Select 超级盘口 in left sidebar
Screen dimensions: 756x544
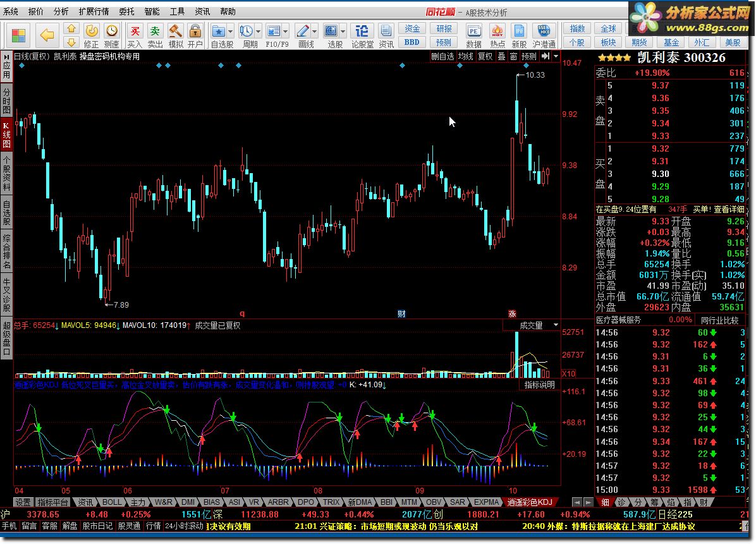click(7, 338)
